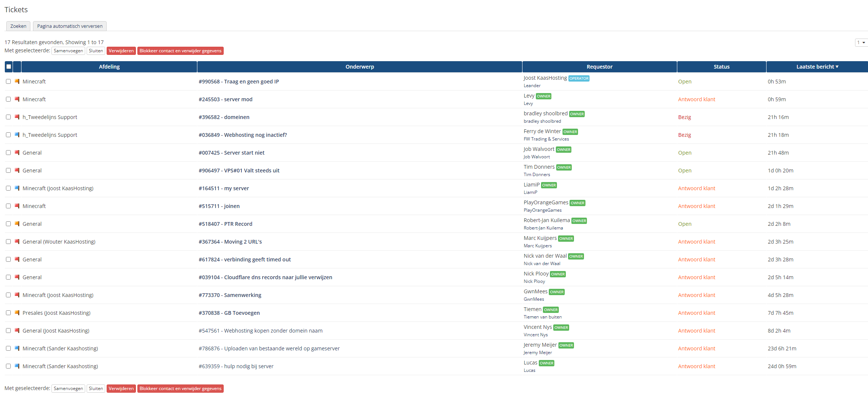Toggle the select-all checkbox in the table header

[x=9, y=67]
